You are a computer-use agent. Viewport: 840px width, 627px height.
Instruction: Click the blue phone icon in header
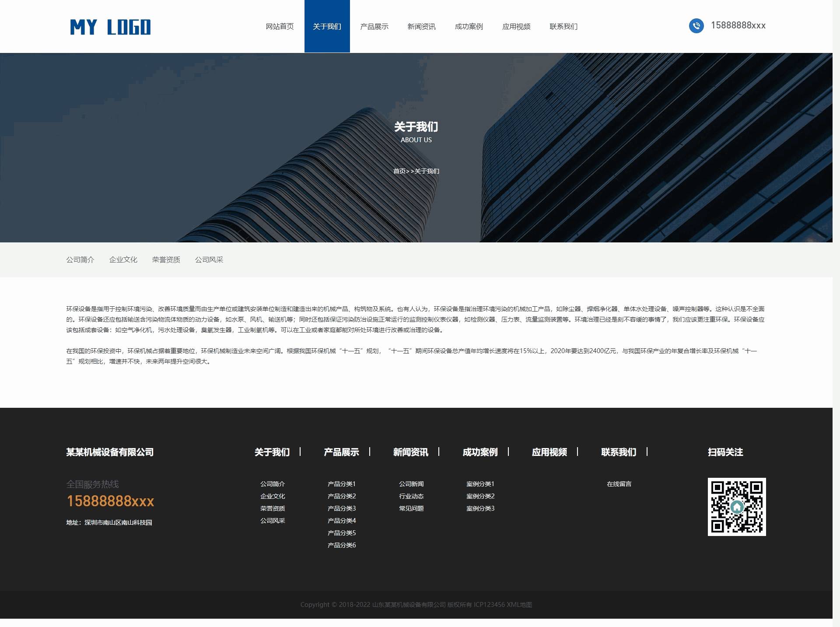point(696,26)
